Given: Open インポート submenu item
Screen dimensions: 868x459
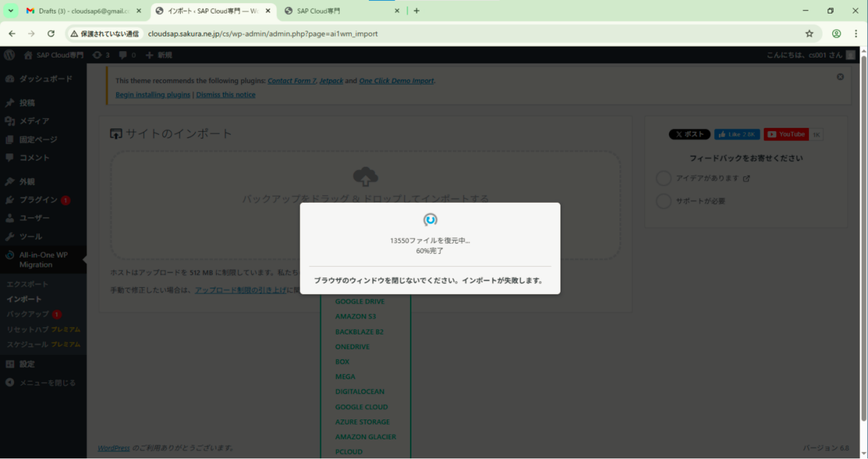Looking at the screenshot, I should tap(24, 299).
